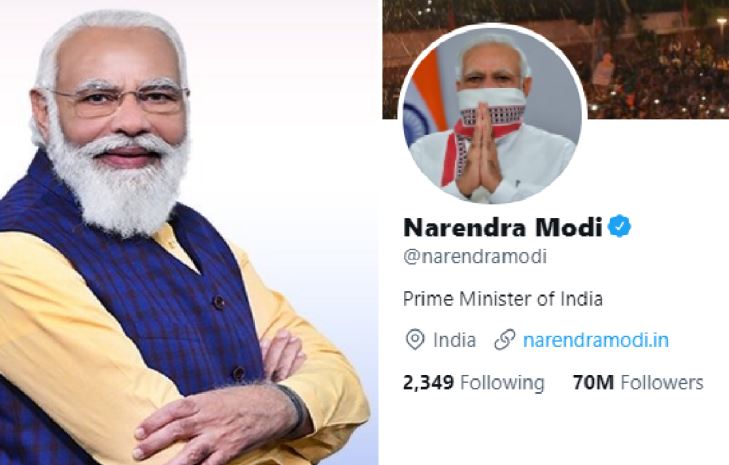Click the 2,349 following count
Viewport: 729px width, 465px height.
428,382
